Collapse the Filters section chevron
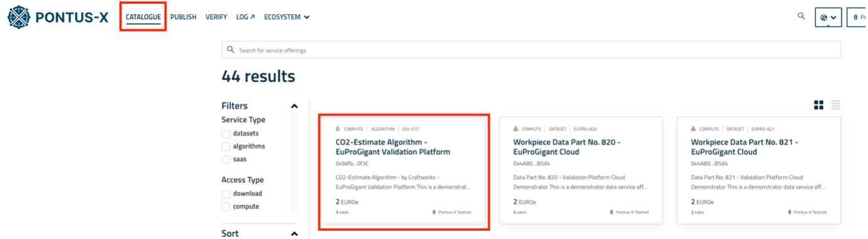The height and width of the screenshot is (239, 868). click(294, 106)
